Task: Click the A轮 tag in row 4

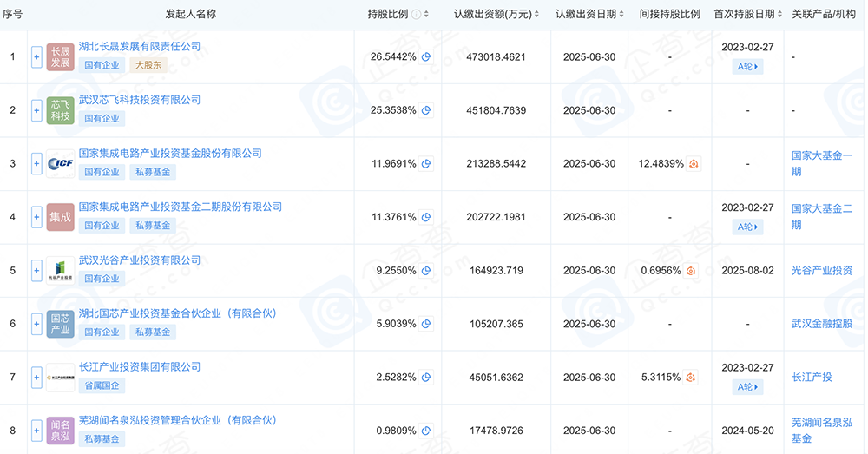Action: pos(747,227)
